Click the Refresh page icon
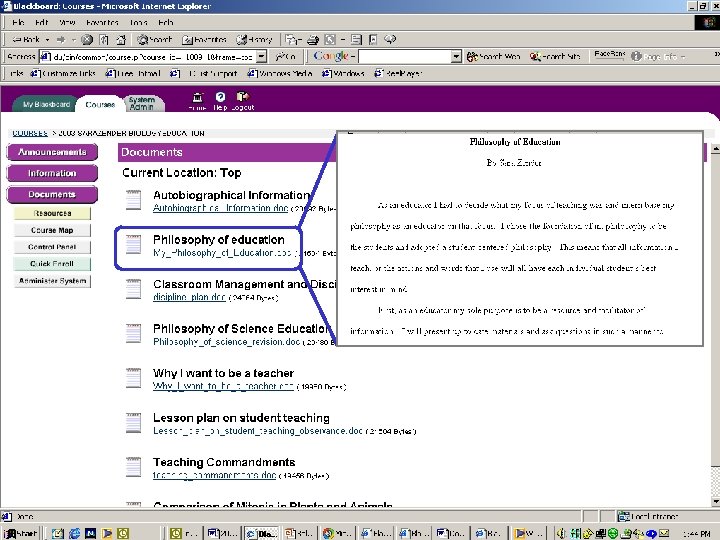This screenshot has height=540, width=720. point(104,39)
